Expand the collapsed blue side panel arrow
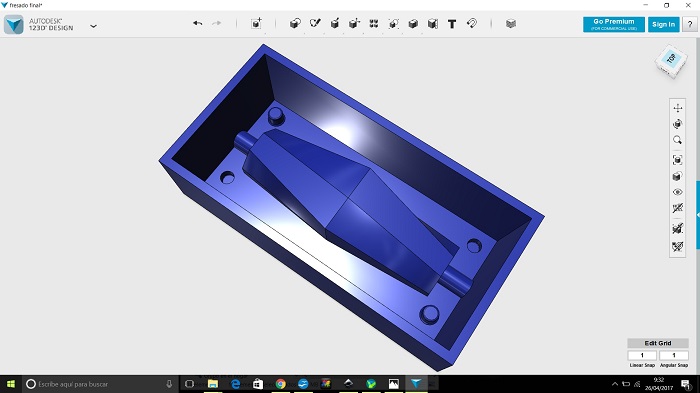700x393 pixels. (698, 215)
